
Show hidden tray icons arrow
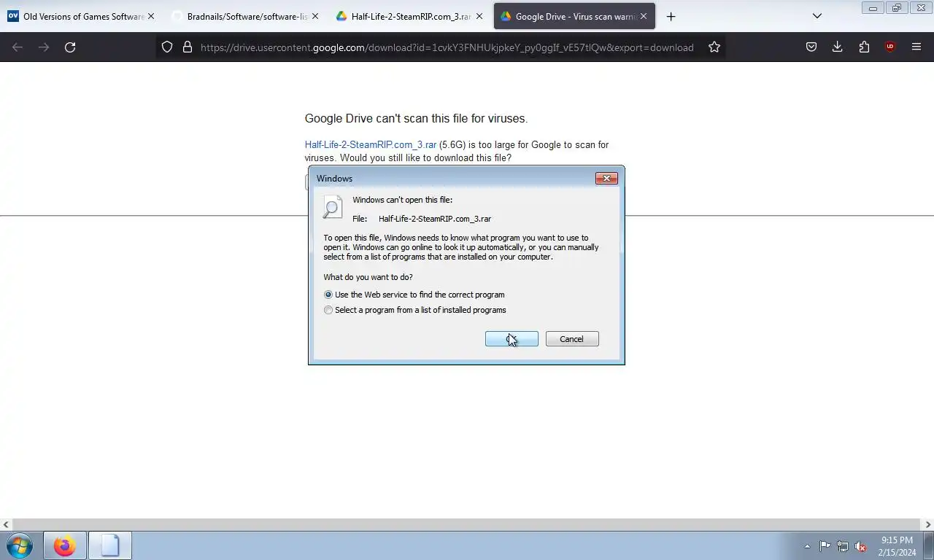(807, 546)
